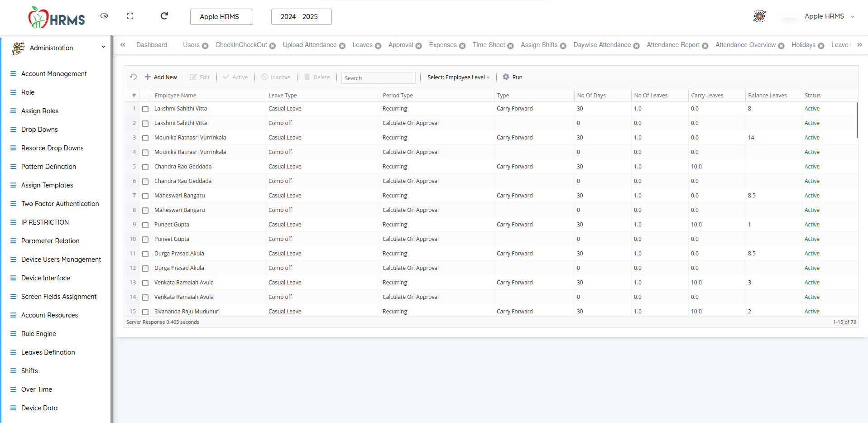Image resolution: width=868 pixels, height=423 pixels.
Task: Check row 13 Venkata Ramaiah Avula checkbox
Action: [x=145, y=283]
